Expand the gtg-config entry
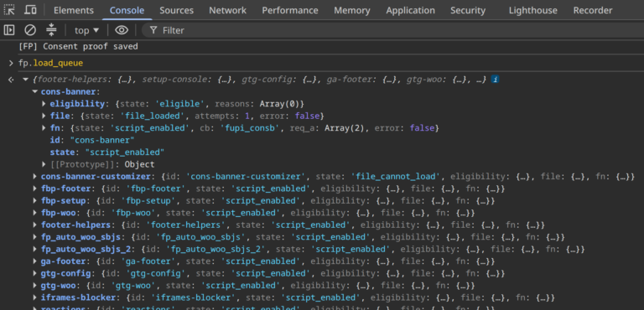 click(35, 273)
